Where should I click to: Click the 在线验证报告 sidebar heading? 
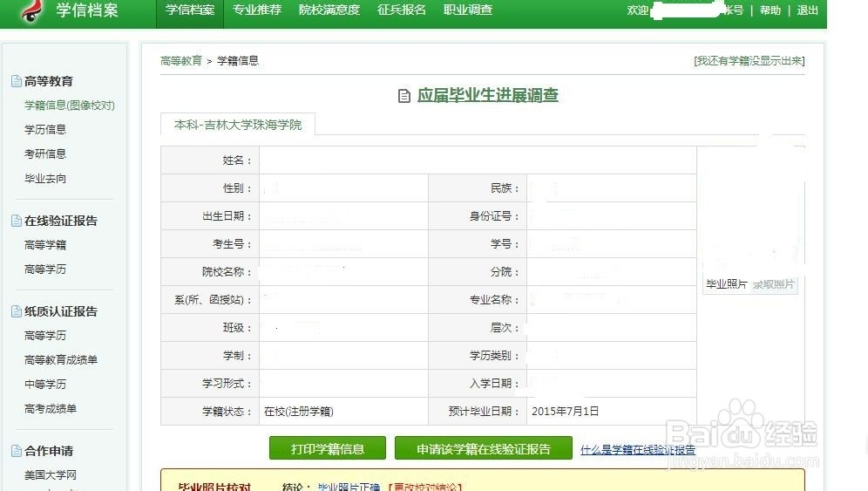pyautogui.click(x=61, y=222)
